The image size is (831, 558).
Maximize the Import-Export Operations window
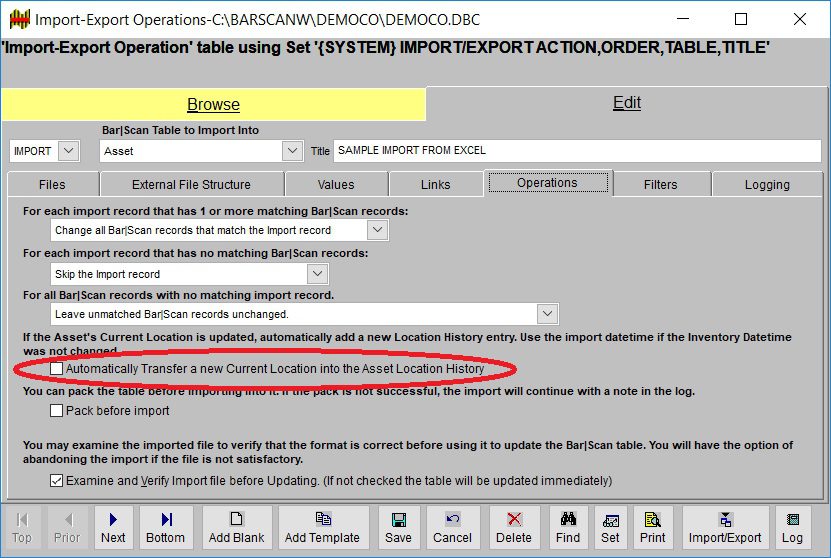click(x=741, y=20)
